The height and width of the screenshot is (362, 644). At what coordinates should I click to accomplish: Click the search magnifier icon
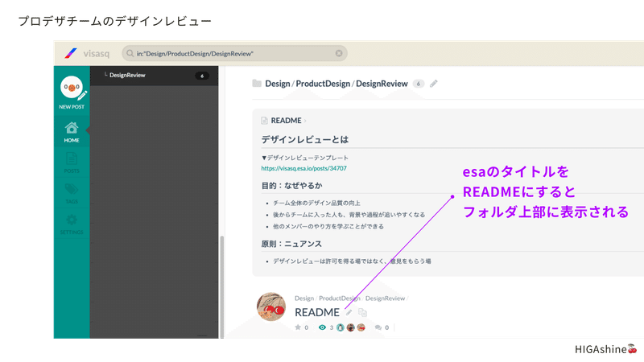click(x=130, y=53)
